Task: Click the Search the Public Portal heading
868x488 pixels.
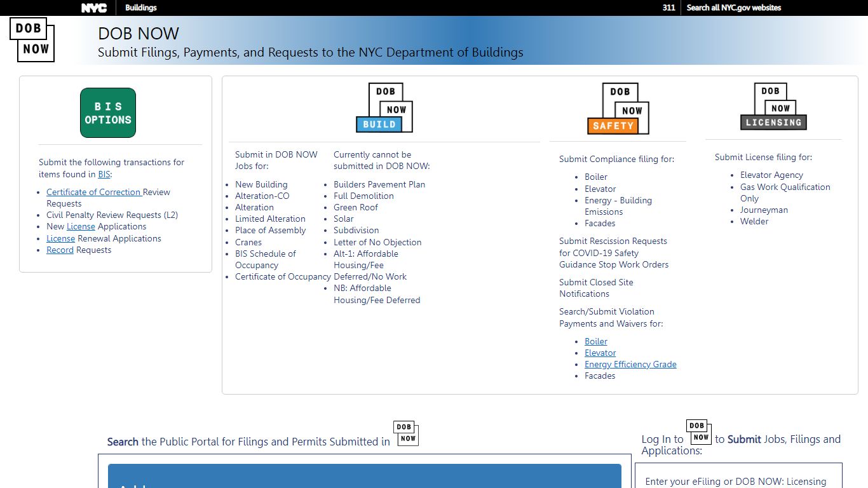Action: (248, 442)
